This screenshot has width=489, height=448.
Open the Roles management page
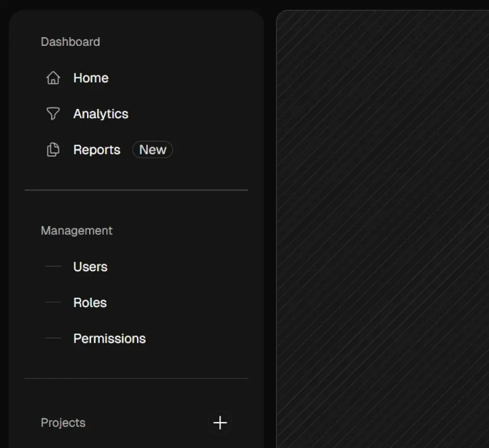(x=90, y=302)
